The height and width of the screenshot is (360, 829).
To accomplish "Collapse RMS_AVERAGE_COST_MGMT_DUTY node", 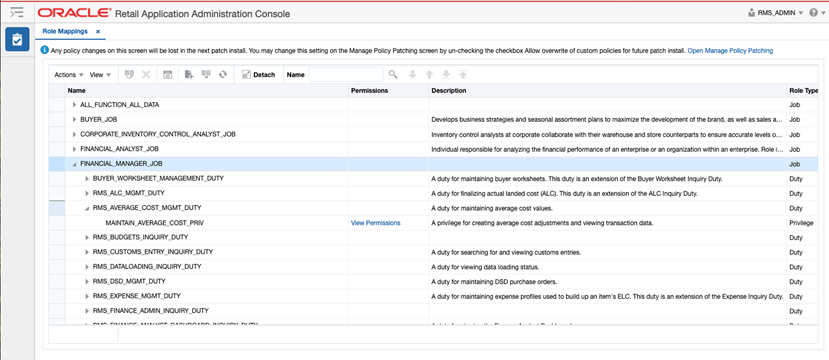I will (x=87, y=209).
